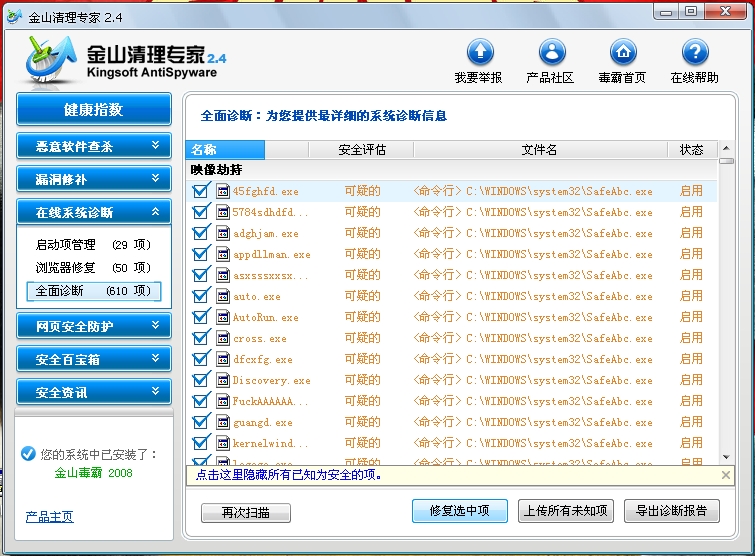Toggle the cross.exe checkbox

(x=200, y=338)
